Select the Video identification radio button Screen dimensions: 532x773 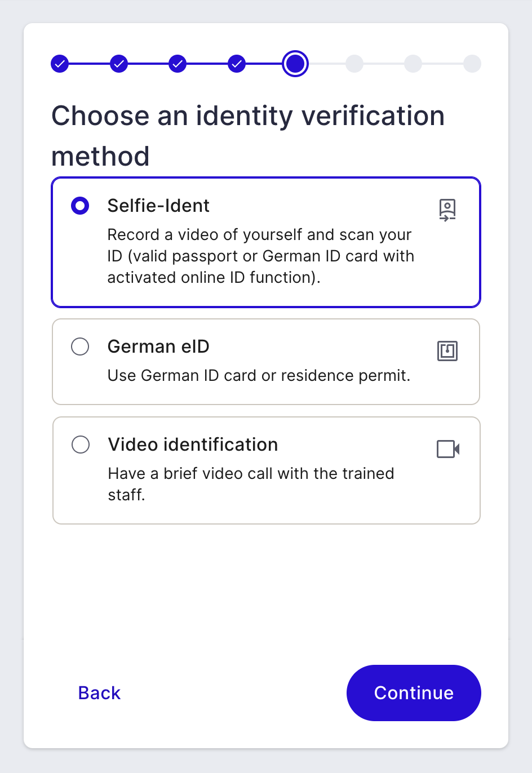click(x=81, y=445)
